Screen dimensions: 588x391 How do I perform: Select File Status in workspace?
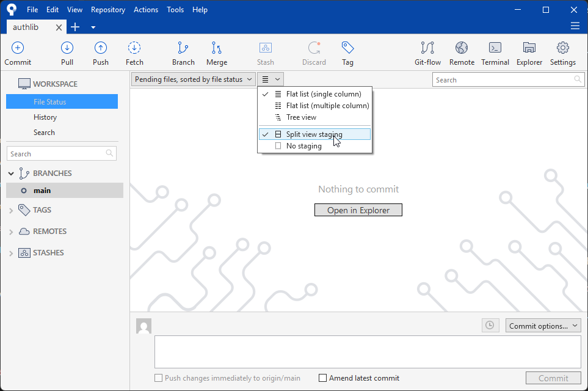click(62, 101)
